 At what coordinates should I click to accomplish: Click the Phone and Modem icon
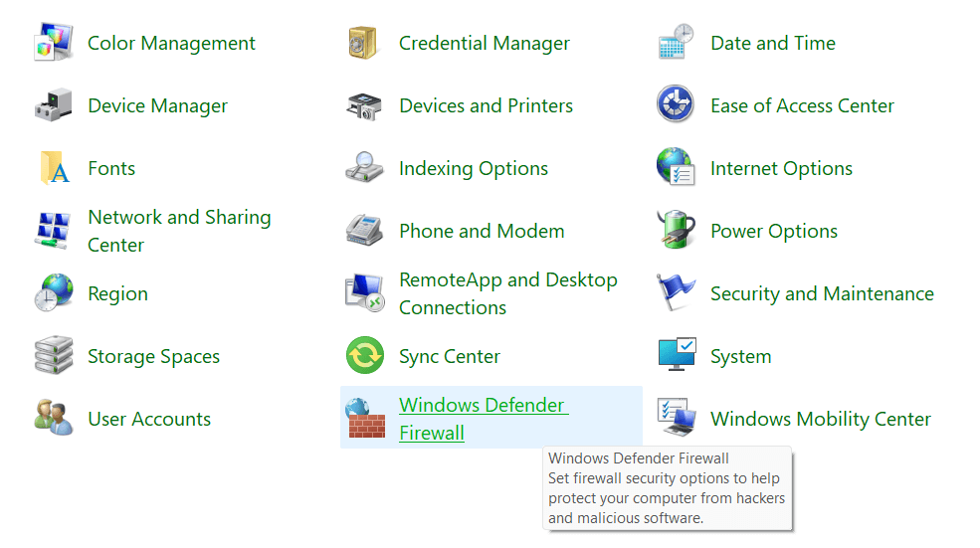(x=364, y=230)
